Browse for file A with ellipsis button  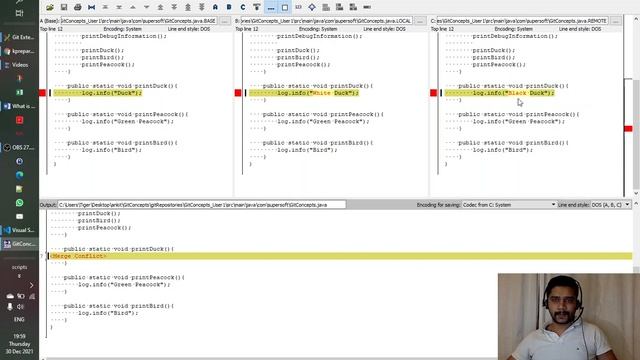click(x=224, y=21)
